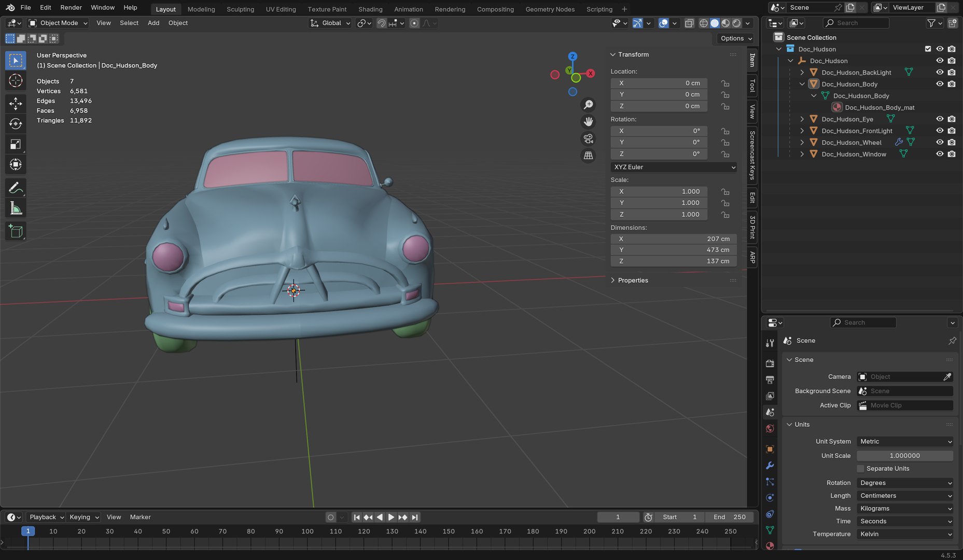Hide Doc_Hudson_Eye in viewport

[940, 119]
